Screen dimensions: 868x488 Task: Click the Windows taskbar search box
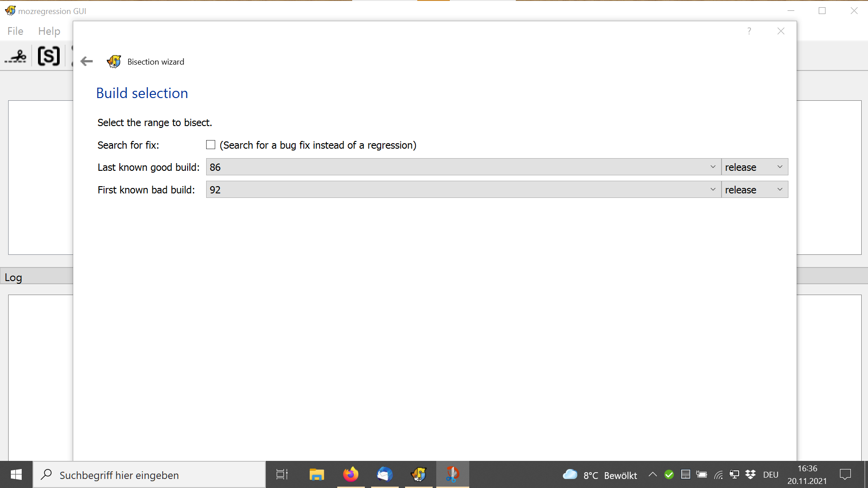pos(149,475)
